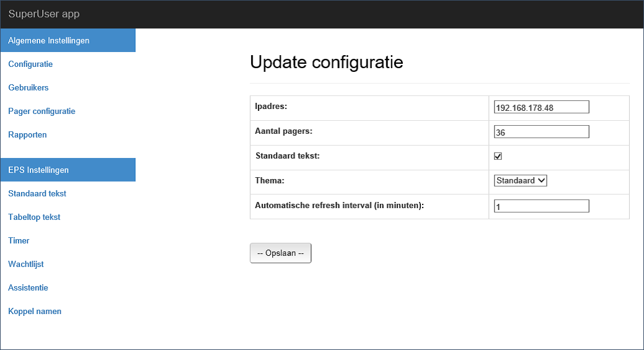This screenshot has height=350, width=644.
Task: Go to Tabeltop tekst
Action: [x=34, y=217]
